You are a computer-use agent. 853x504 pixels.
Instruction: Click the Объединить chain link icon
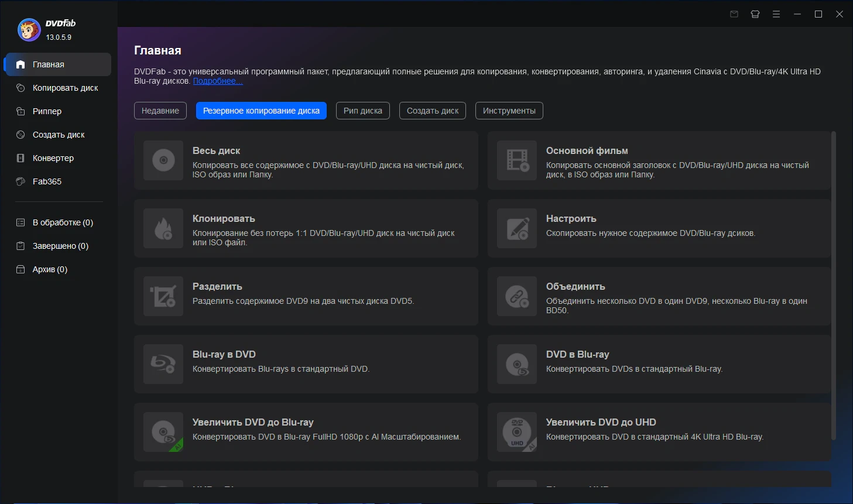[x=517, y=296]
